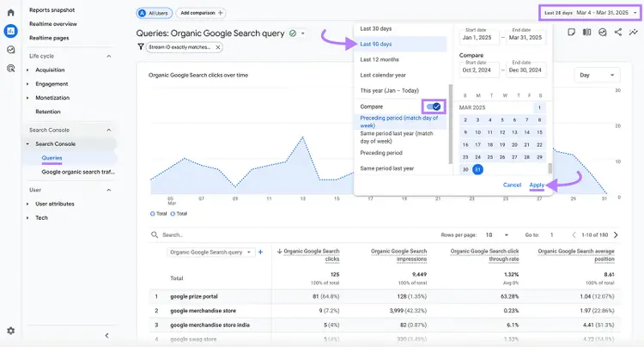This screenshot has width=644, height=347.
Task: Toggle the Compare switch
Action: pyautogui.click(x=434, y=107)
